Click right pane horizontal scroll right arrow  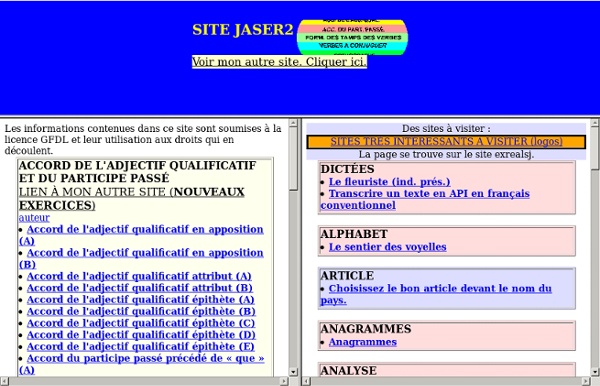pos(585,381)
